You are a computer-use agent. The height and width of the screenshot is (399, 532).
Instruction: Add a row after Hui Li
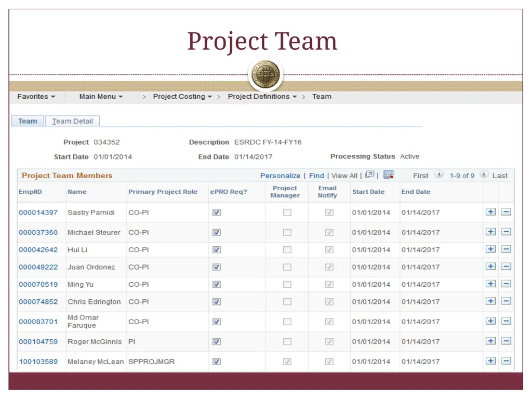tap(490, 249)
